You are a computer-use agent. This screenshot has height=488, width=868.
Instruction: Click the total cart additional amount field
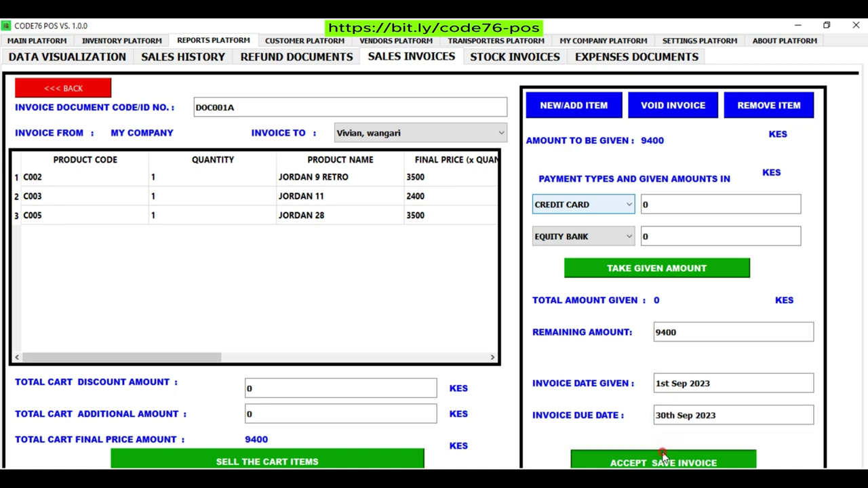coord(341,413)
